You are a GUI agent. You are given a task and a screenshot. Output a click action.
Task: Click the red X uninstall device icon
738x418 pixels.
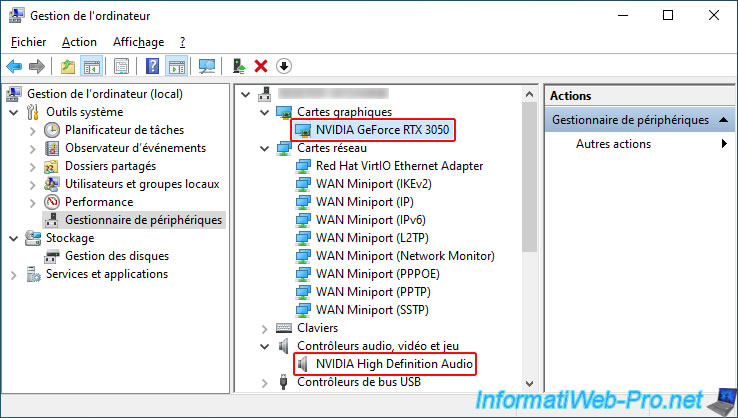pos(261,66)
